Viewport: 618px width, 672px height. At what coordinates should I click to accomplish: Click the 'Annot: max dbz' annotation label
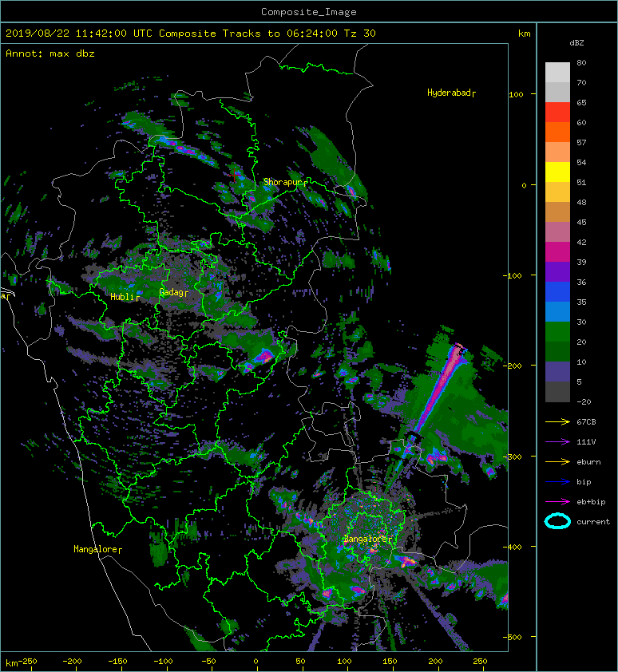point(50,53)
